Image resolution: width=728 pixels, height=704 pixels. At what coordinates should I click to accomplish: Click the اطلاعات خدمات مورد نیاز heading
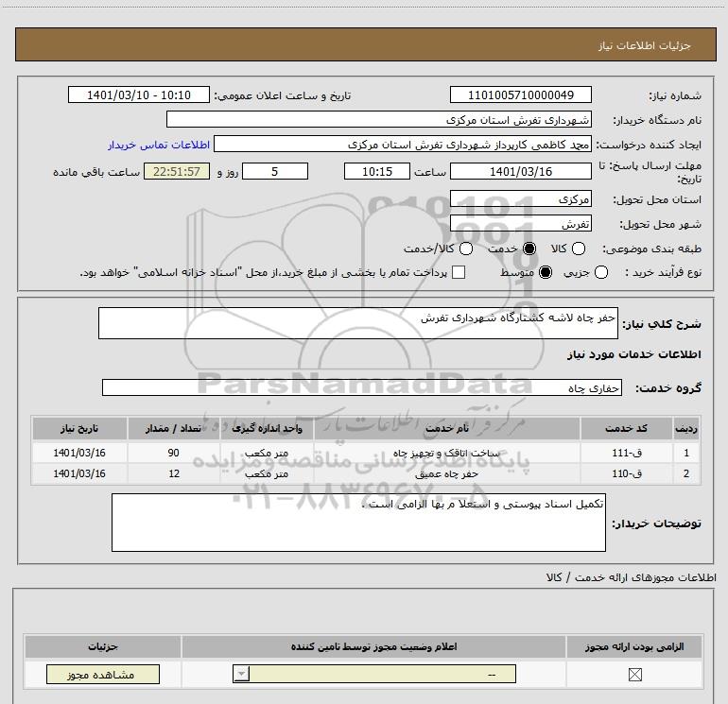click(633, 354)
